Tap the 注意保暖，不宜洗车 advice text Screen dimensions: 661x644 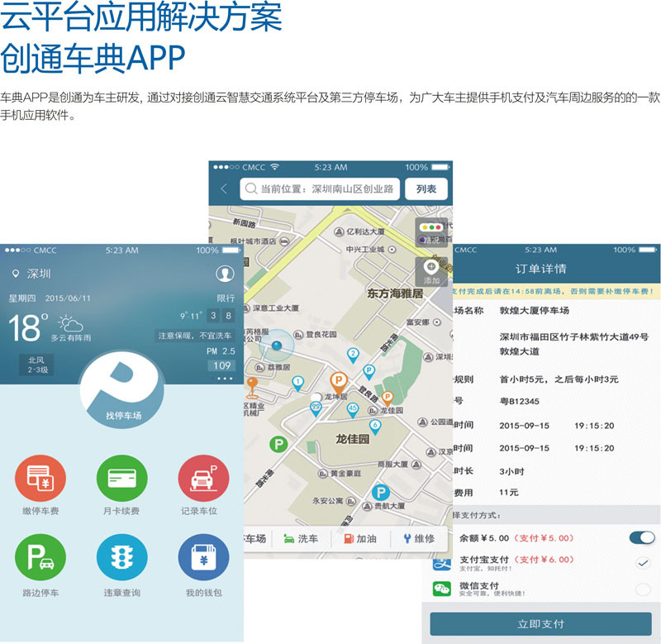point(195,336)
